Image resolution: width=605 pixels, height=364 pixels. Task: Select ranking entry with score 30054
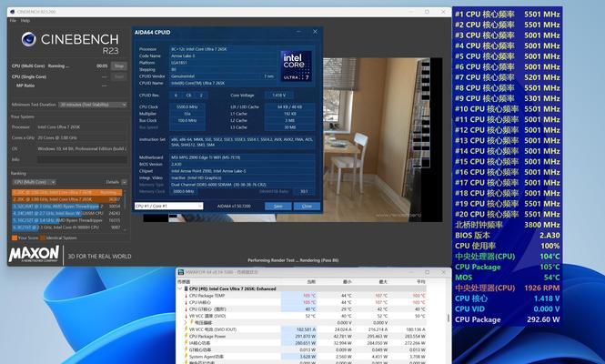[x=67, y=207]
